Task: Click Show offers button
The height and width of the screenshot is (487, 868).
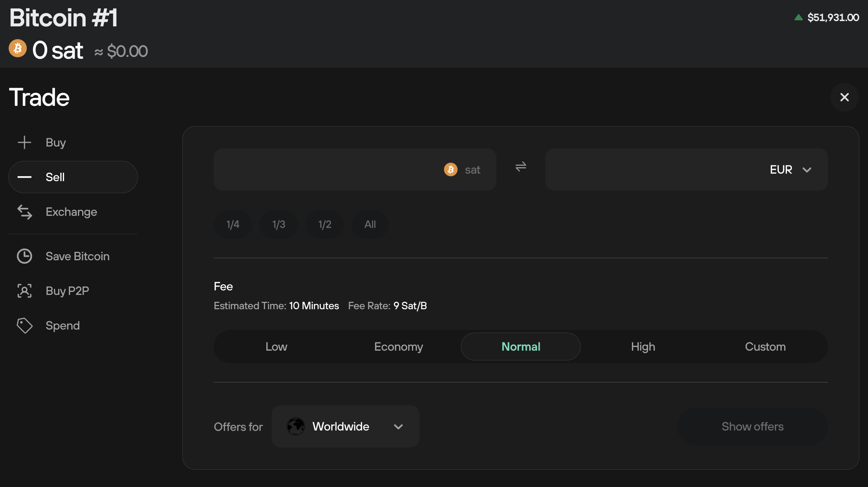Action: [753, 426]
